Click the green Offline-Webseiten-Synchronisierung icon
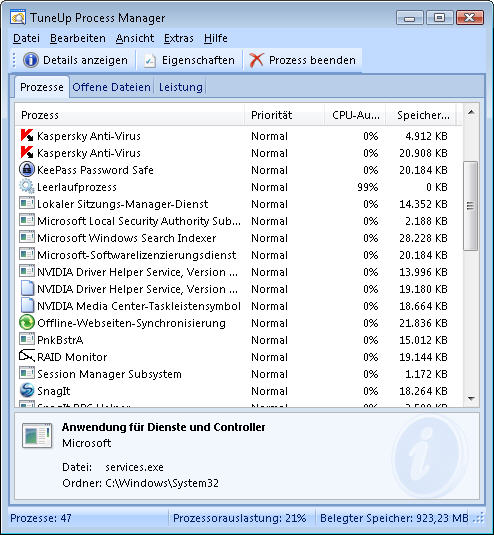This screenshot has height=535, width=494. pos(27,322)
